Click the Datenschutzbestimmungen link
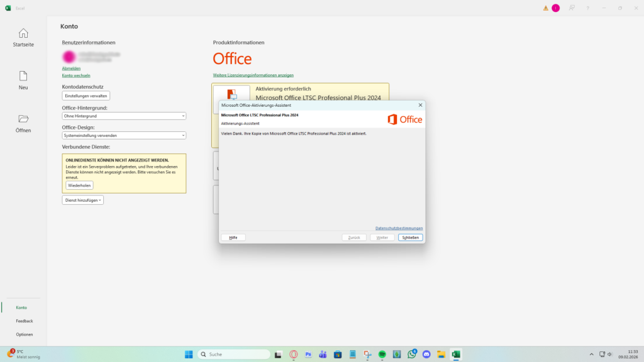644x362 pixels. tap(399, 228)
